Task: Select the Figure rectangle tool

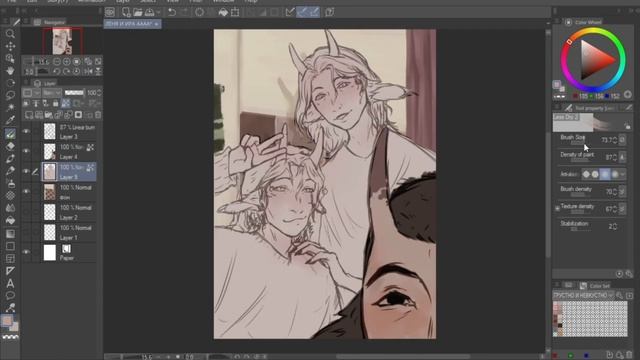Action: tap(10, 246)
